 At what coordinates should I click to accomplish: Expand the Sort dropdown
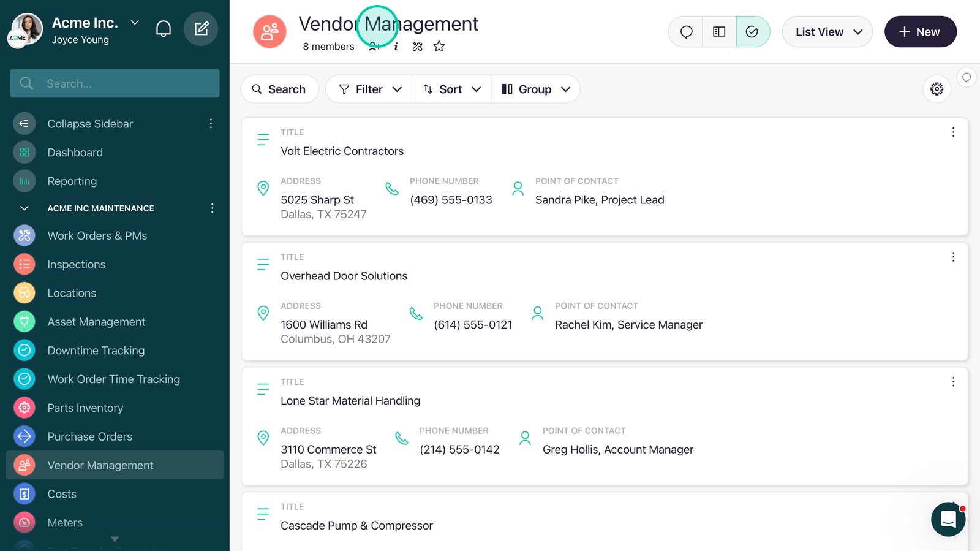click(451, 89)
